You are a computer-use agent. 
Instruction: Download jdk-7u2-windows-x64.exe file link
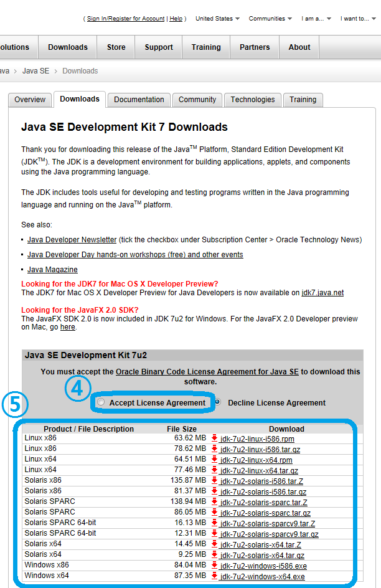pyautogui.click(x=262, y=576)
